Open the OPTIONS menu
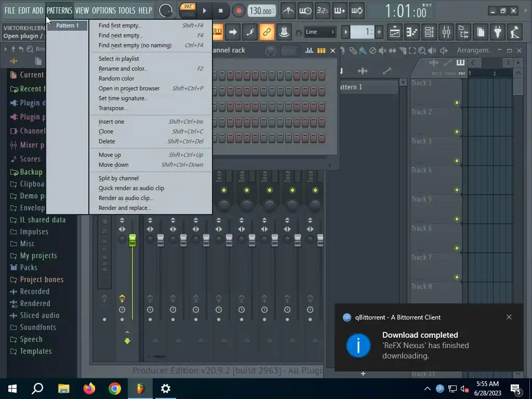 pyautogui.click(x=104, y=10)
